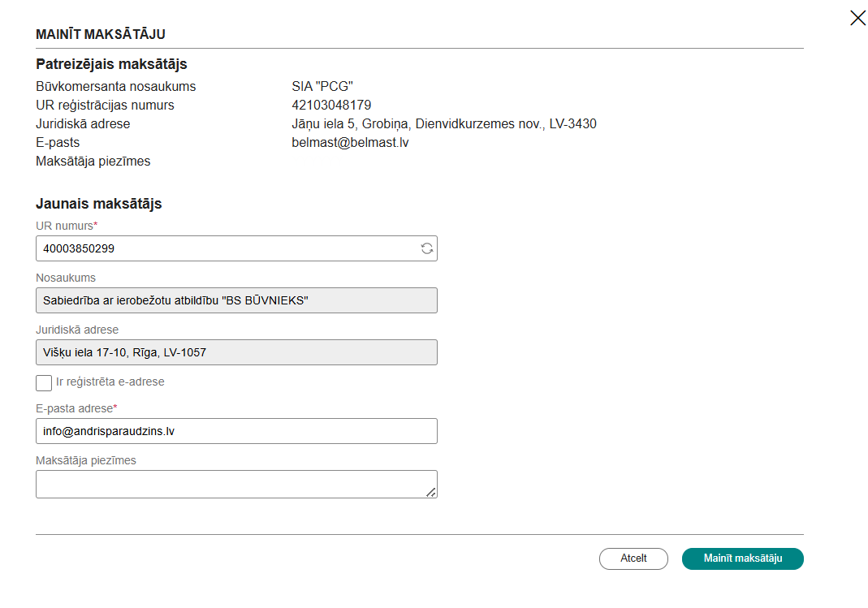Grab the resize handle of the notes textarea
The width and height of the screenshot is (868, 608).
click(430, 491)
